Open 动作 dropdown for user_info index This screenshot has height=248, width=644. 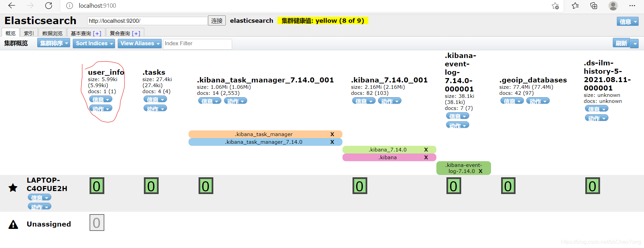point(101,109)
